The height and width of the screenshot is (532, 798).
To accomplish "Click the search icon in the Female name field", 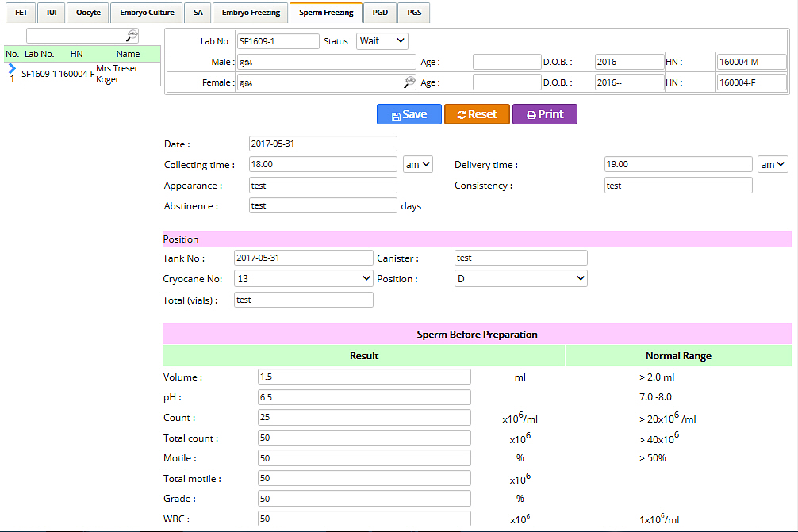I will click(x=409, y=82).
